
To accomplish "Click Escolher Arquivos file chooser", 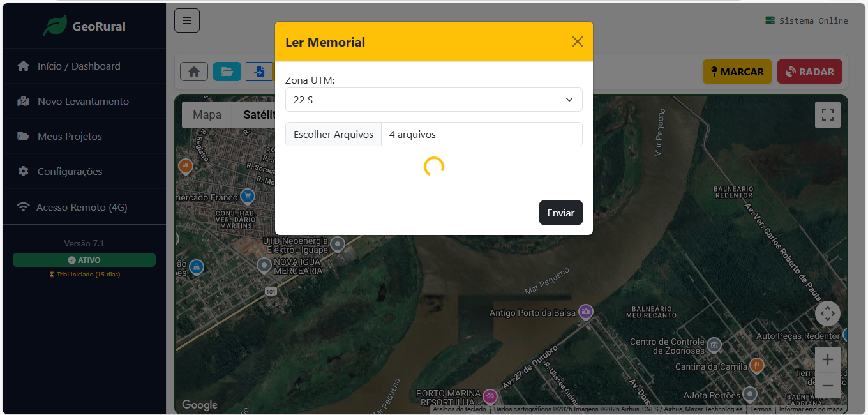I will click(x=334, y=135).
